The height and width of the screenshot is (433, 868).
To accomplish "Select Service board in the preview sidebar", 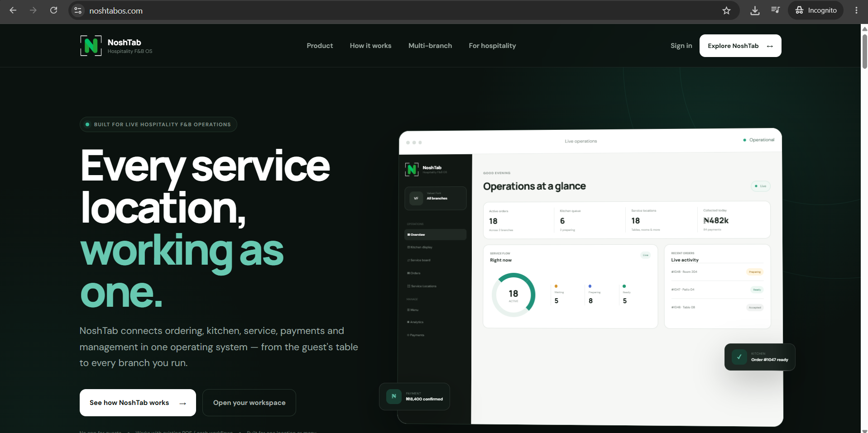I will (x=419, y=260).
